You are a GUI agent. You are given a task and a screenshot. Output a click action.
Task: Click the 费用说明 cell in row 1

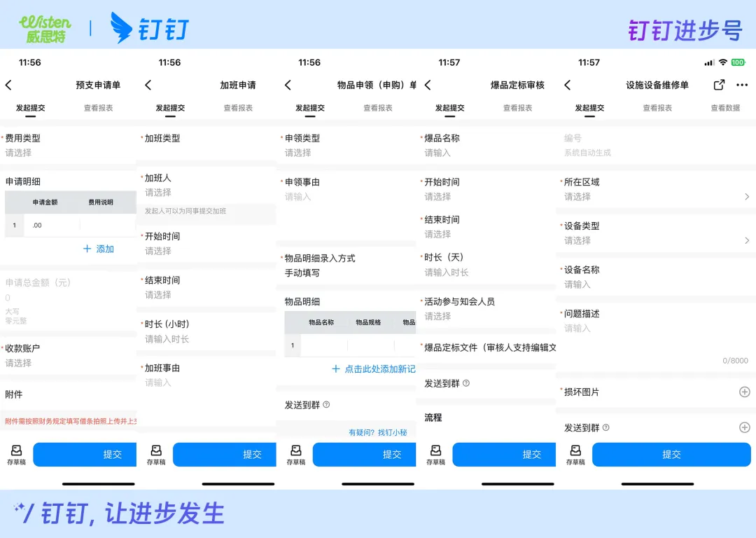click(x=108, y=226)
